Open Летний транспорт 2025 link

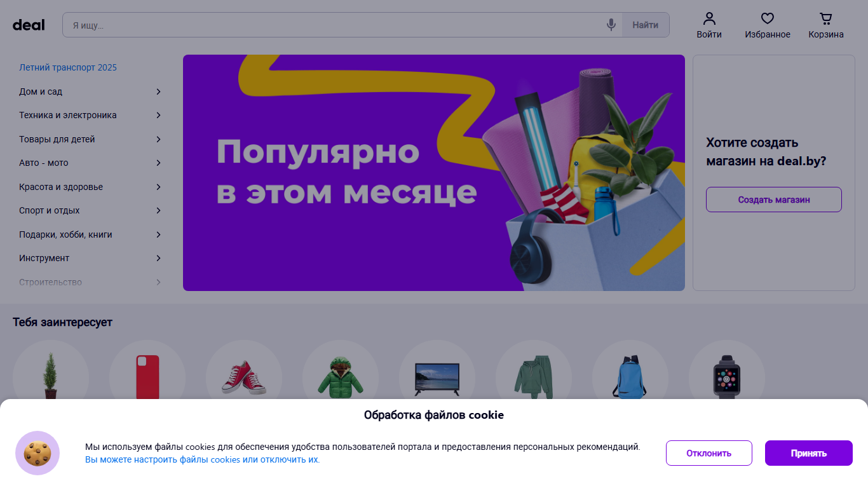click(x=68, y=67)
